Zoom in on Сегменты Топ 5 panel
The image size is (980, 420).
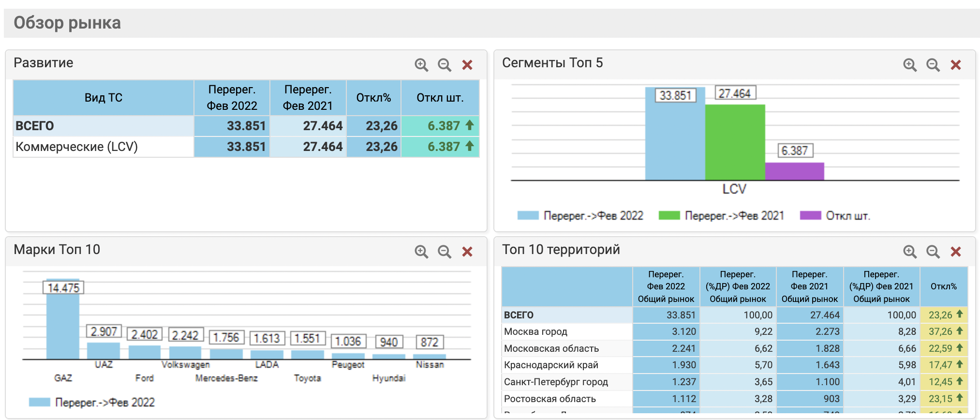pyautogui.click(x=909, y=65)
